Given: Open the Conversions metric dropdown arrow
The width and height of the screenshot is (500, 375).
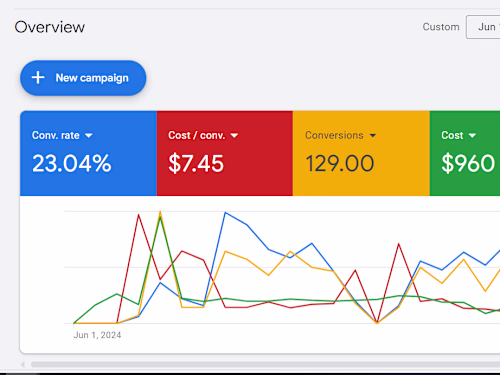Looking at the screenshot, I should click(373, 136).
